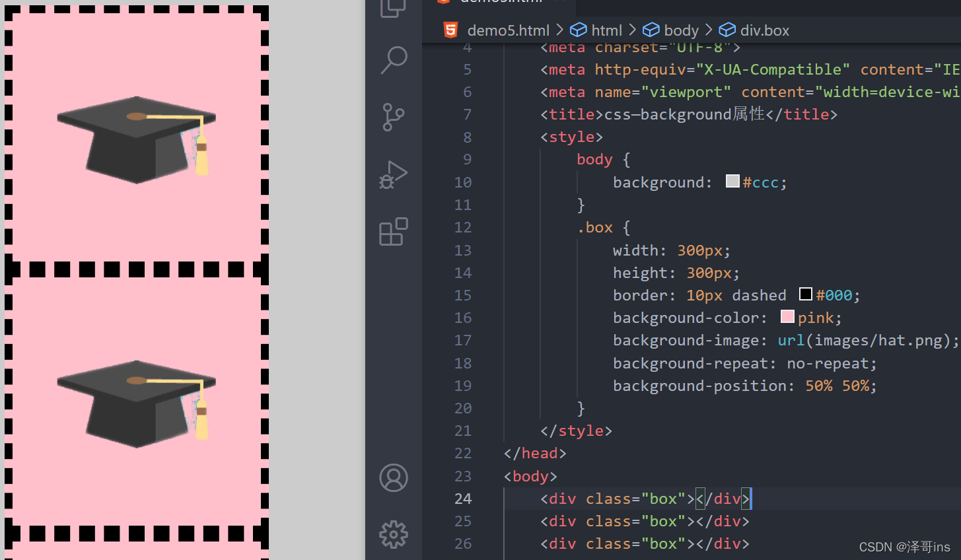Click the <body> tag on line 23
The image size is (961, 560).
coord(530,476)
